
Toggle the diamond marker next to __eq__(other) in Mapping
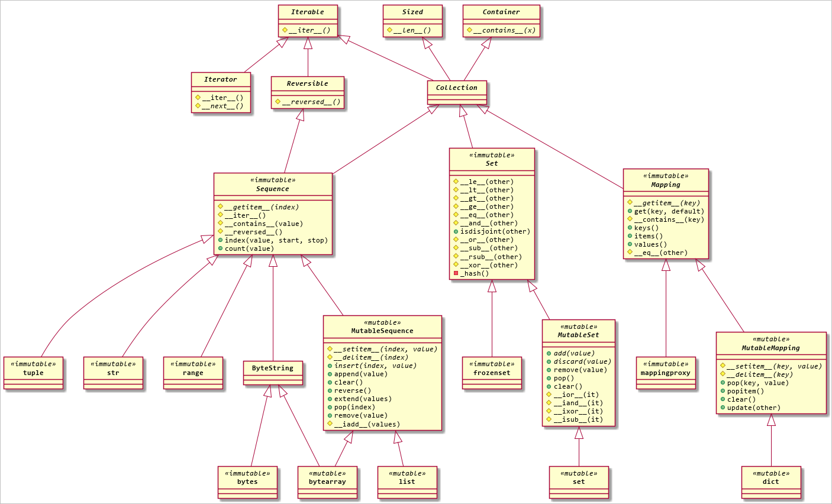629,253
